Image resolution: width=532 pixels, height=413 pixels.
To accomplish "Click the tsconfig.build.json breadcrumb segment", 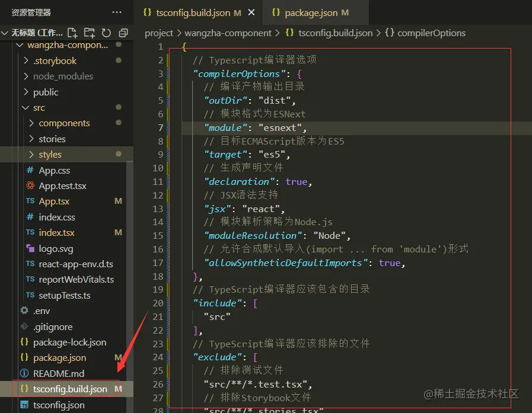I will pyautogui.click(x=335, y=33).
